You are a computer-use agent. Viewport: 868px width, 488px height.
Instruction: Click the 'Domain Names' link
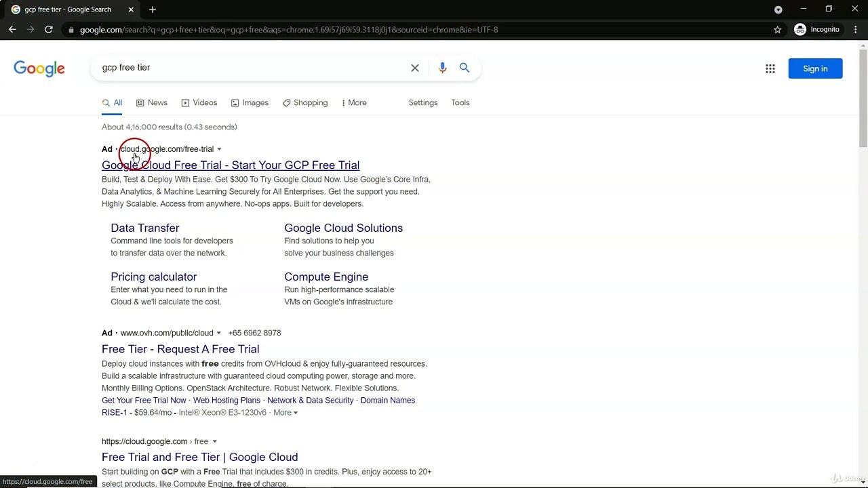pos(388,401)
